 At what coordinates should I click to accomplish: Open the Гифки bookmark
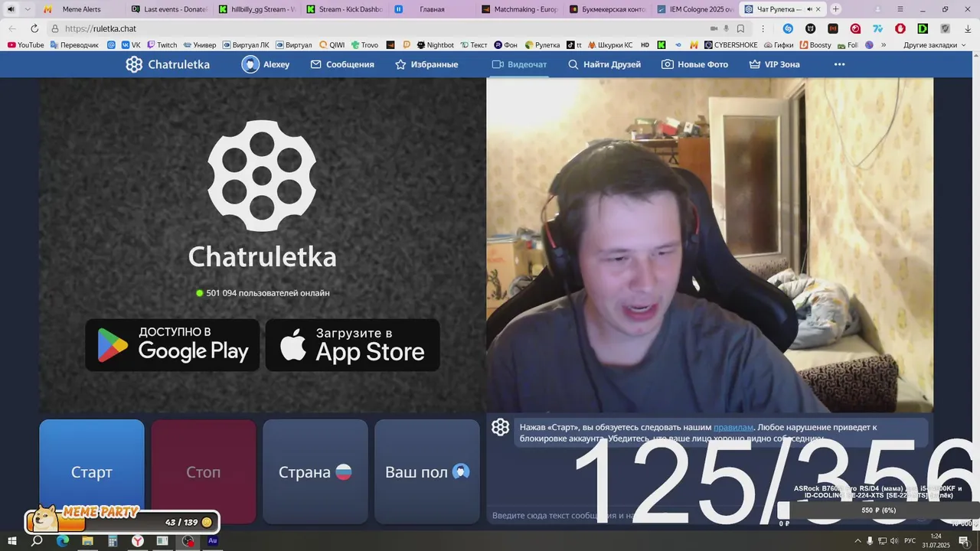[779, 45]
